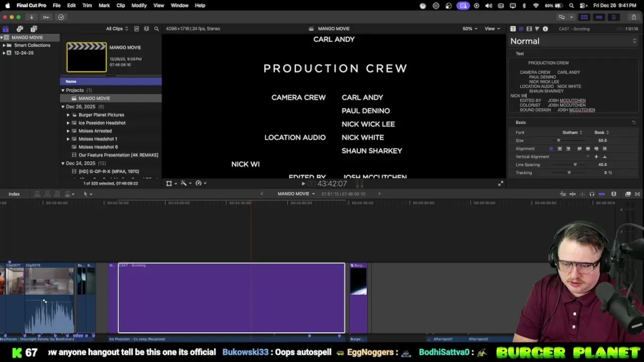Collapse the Projects group
Image resolution: width=644 pixels, height=362 pixels.
pyautogui.click(x=63, y=90)
